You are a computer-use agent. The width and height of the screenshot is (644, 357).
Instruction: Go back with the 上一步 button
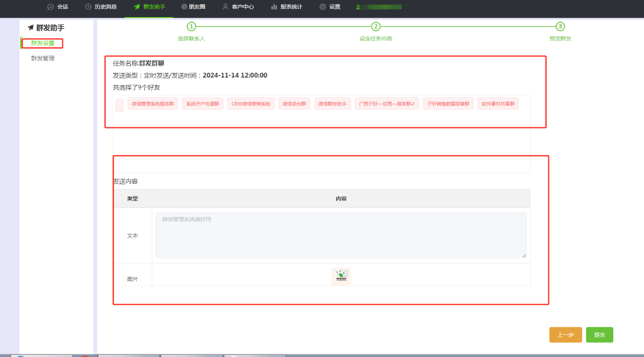click(x=566, y=335)
